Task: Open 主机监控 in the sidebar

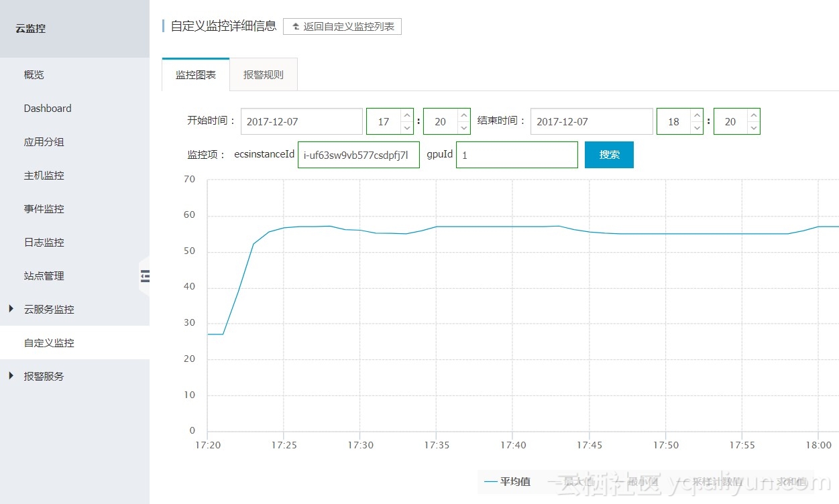Action: [44, 175]
